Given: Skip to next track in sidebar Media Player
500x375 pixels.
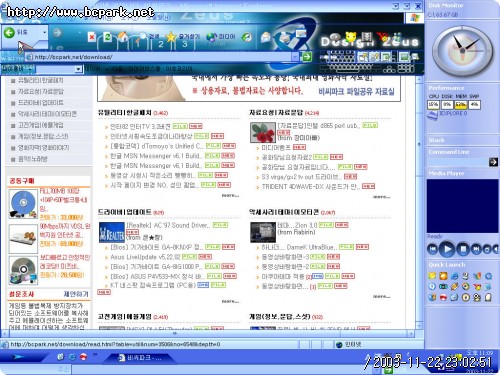Looking at the screenshot, I should click(x=476, y=249).
